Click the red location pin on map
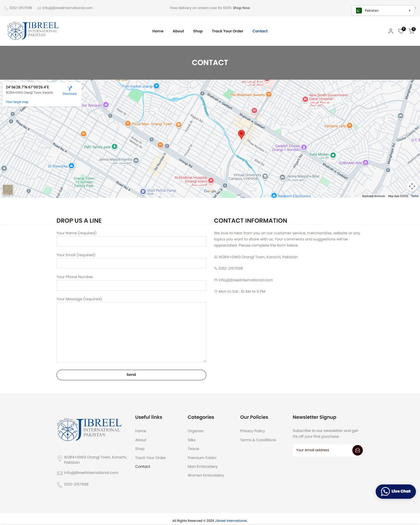This screenshot has height=525, width=420. pyautogui.click(x=241, y=134)
